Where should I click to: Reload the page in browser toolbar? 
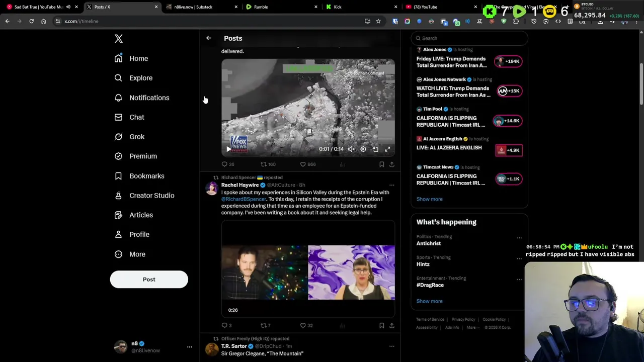pyautogui.click(x=31, y=21)
